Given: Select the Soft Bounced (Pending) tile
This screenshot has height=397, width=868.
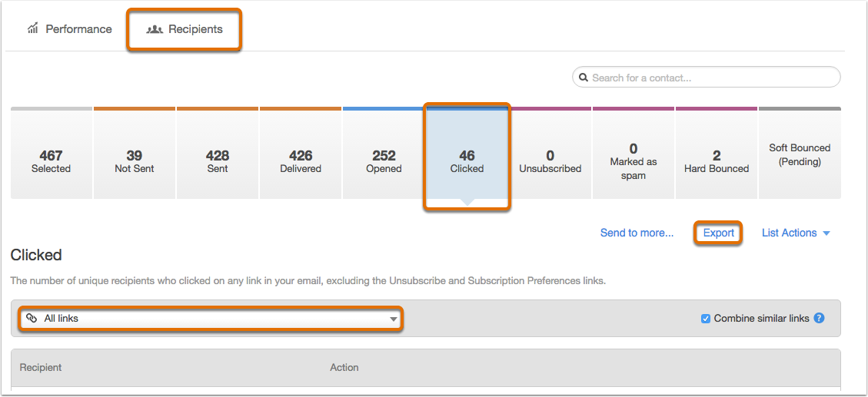Looking at the screenshot, I should (x=800, y=153).
